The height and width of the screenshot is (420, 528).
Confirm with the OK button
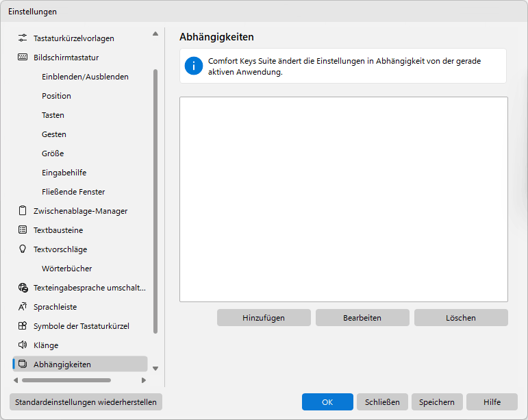pyautogui.click(x=327, y=402)
